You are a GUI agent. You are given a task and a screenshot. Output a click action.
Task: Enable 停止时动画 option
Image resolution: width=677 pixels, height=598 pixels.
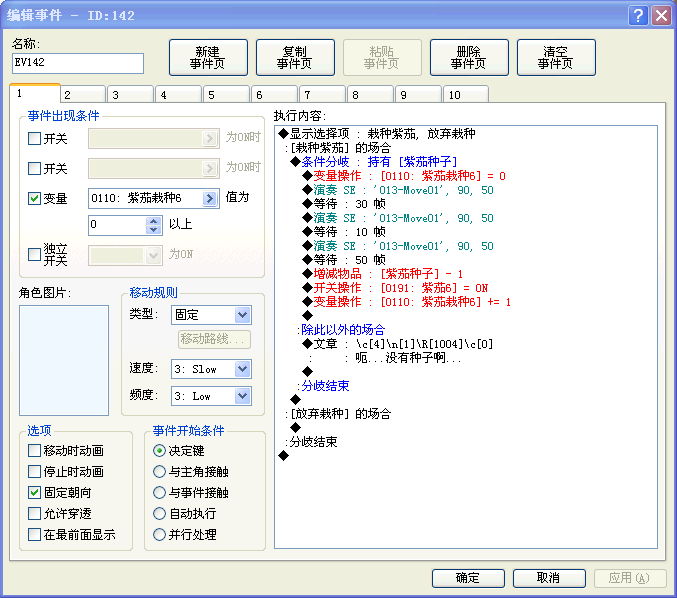[x=34, y=471]
